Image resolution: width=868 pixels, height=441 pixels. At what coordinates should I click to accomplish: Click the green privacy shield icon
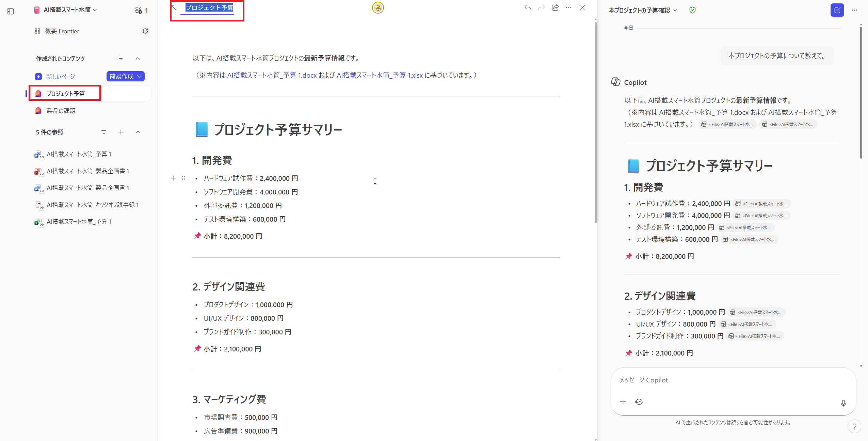tap(692, 10)
